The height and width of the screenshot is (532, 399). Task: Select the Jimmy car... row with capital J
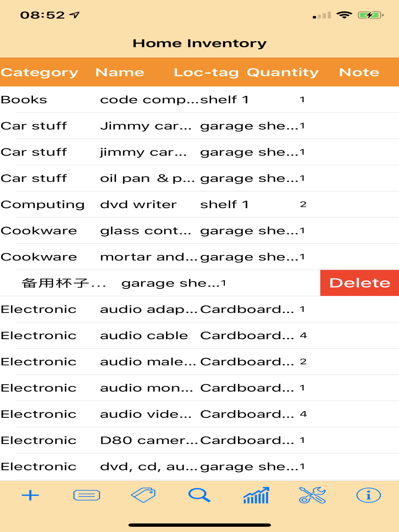click(199, 126)
